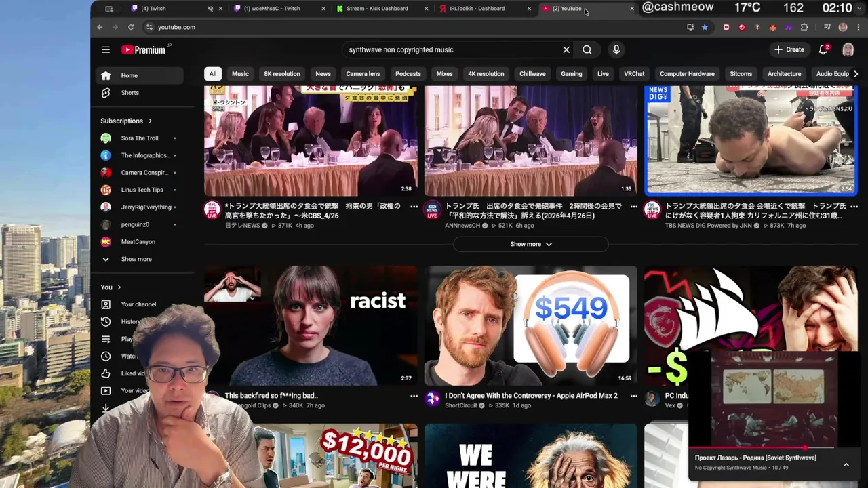Select the Computer Hardware filter chip
Image resolution: width=868 pixels, height=488 pixels.
tap(687, 74)
